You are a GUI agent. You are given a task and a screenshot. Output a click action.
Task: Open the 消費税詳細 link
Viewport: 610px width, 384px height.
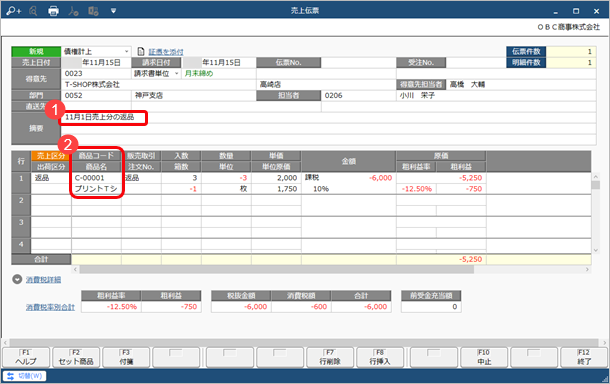(43, 280)
